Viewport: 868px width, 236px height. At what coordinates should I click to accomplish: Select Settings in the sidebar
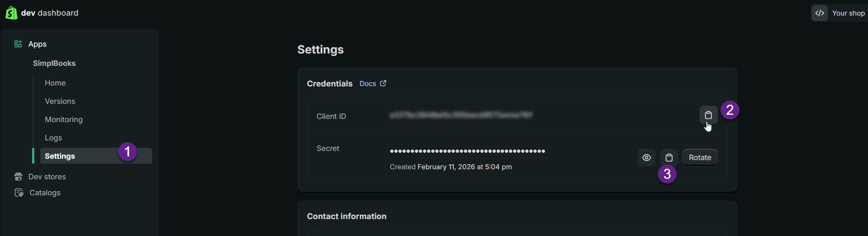(60, 156)
